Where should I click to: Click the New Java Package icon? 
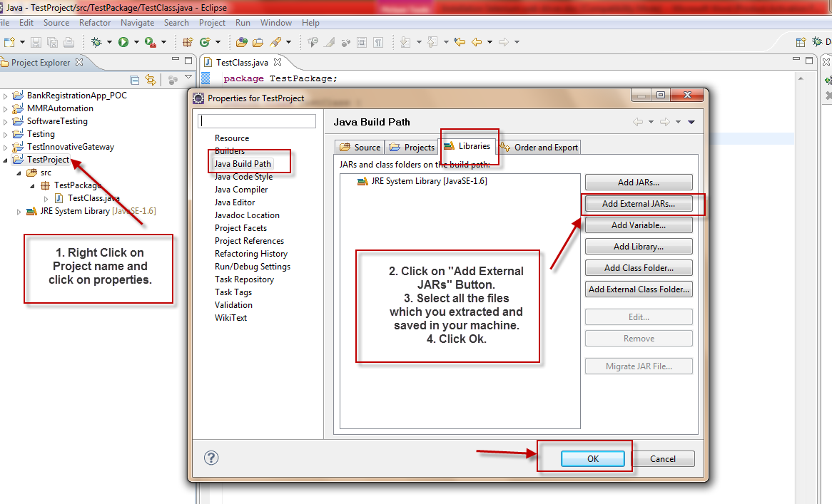188,42
